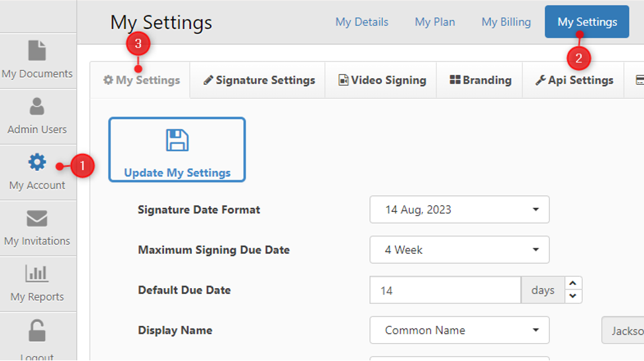Increase Default Due Date with up arrow
Screen dimensions: 644x361
pyautogui.click(x=573, y=284)
